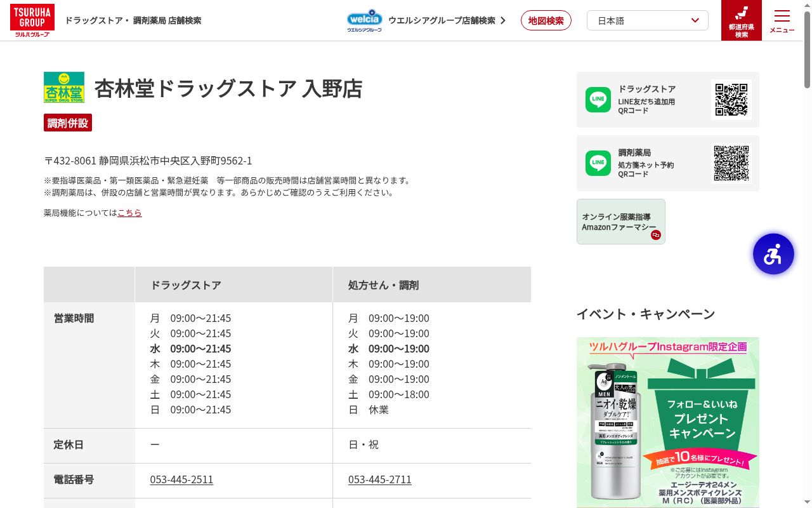Click the 調剤併設 tag
The height and width of the screenshot is (508, 812).
click(68, 123)
